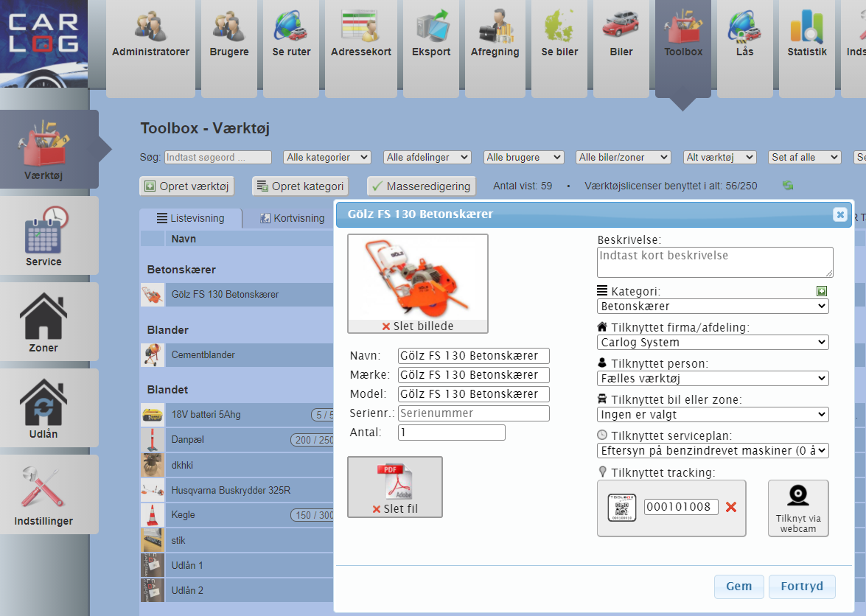
Task: Click the Mærke input field
Action: [x=474, y=375]
